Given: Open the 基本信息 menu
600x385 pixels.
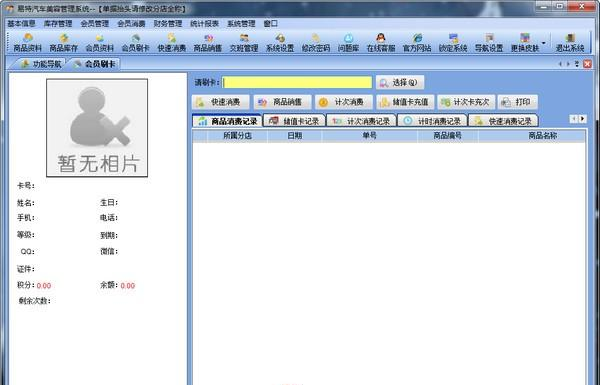Looking at the screenshot, I should 21,23.
